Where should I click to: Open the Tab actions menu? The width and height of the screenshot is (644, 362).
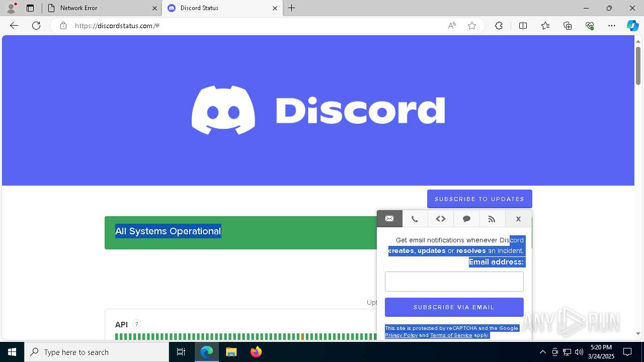pyautogui.click(x=30, y=8)
